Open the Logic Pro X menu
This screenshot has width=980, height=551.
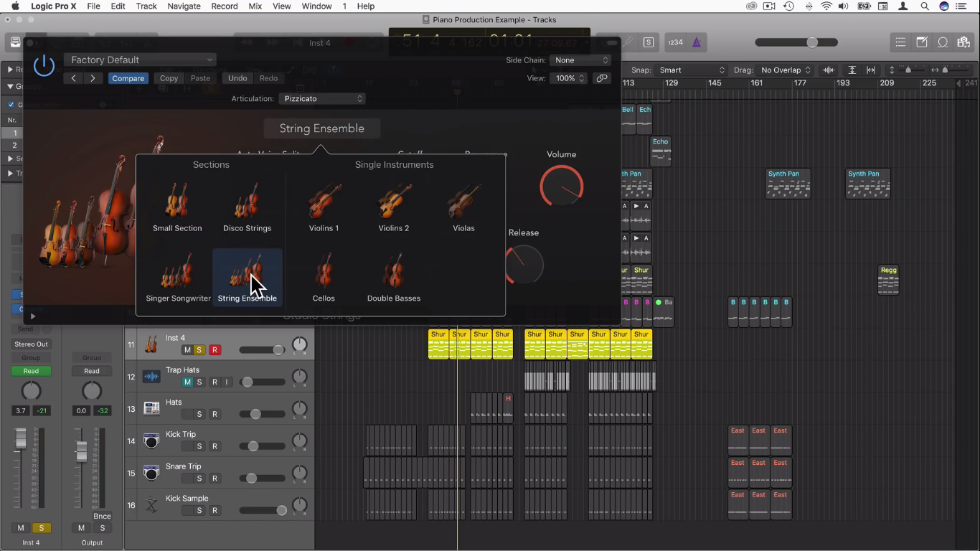pos(52,6)
